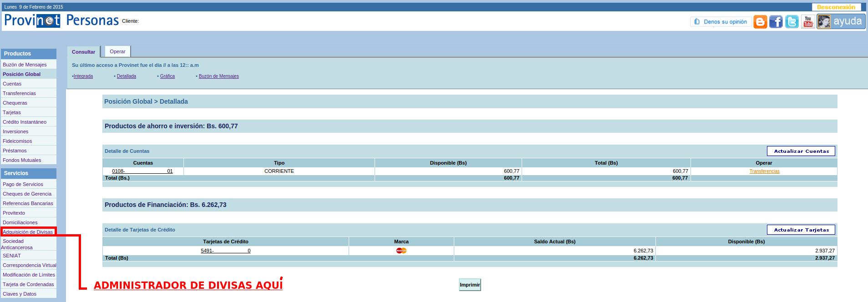Open Adquisición de Divisas menu item

[28, 232]
